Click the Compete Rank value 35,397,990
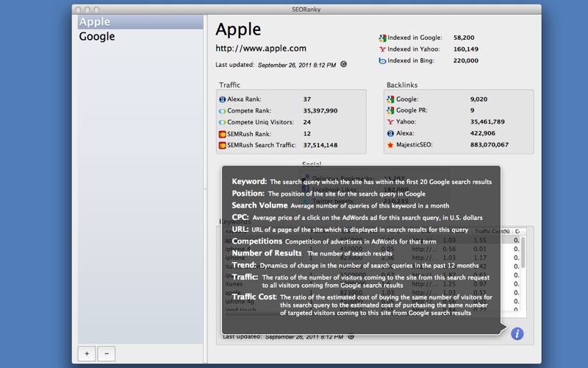This screenshot has width=588, height=368. click(x=320, y=111)
